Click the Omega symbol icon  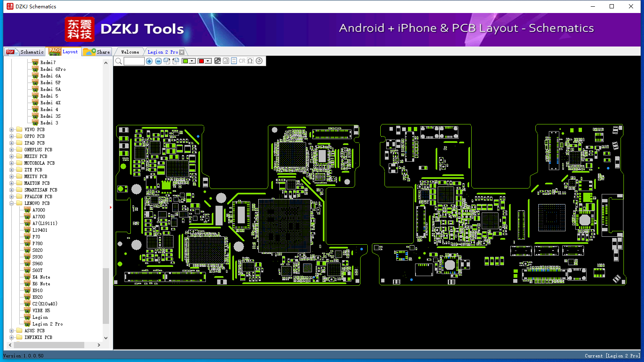tap(250, 61)
